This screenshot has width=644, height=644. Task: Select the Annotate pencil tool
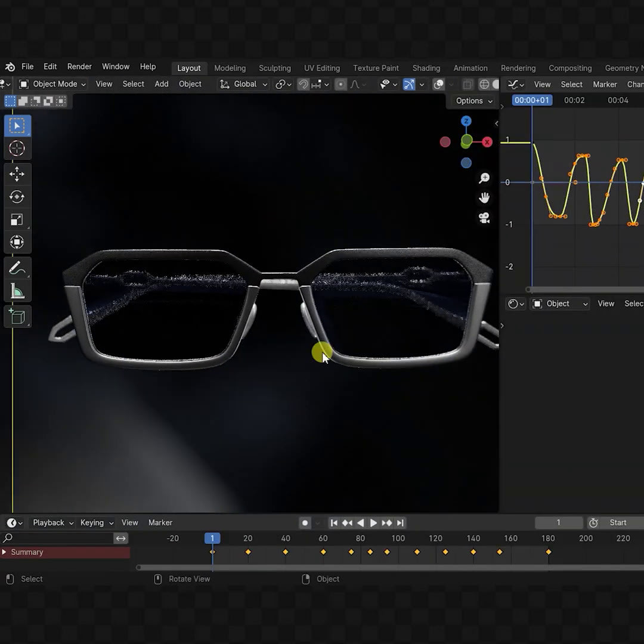click(17, 268)
